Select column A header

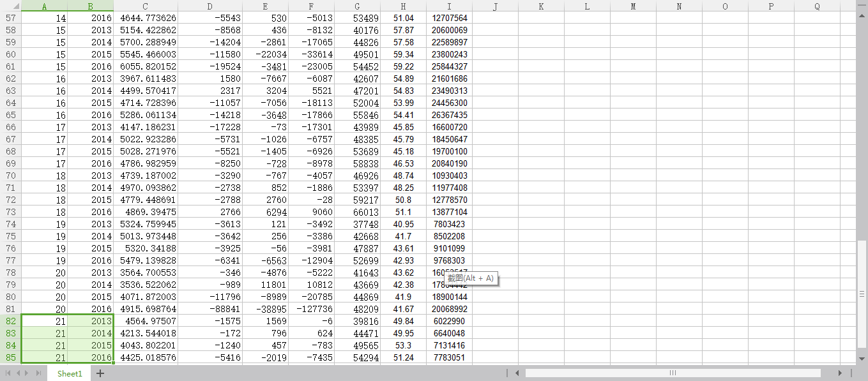[44, 6]
